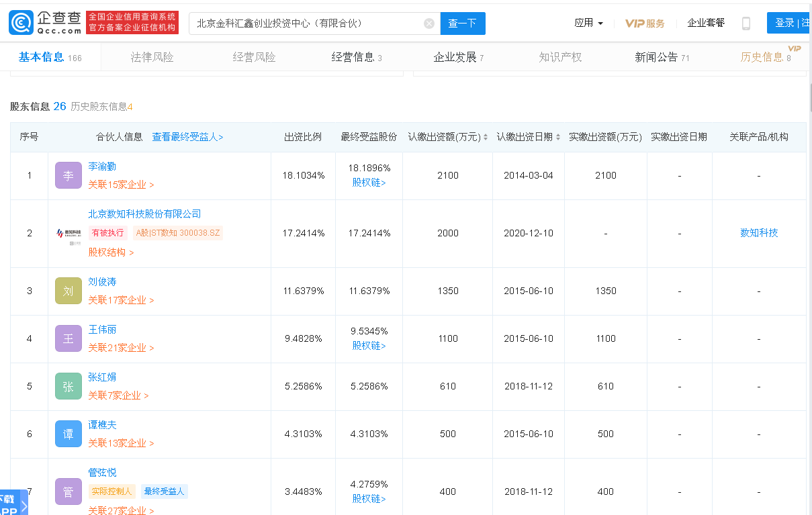Sort by 认缴出资日期 column arrows
The width and height of the screenshot is (812, 515).
(557, 137)
